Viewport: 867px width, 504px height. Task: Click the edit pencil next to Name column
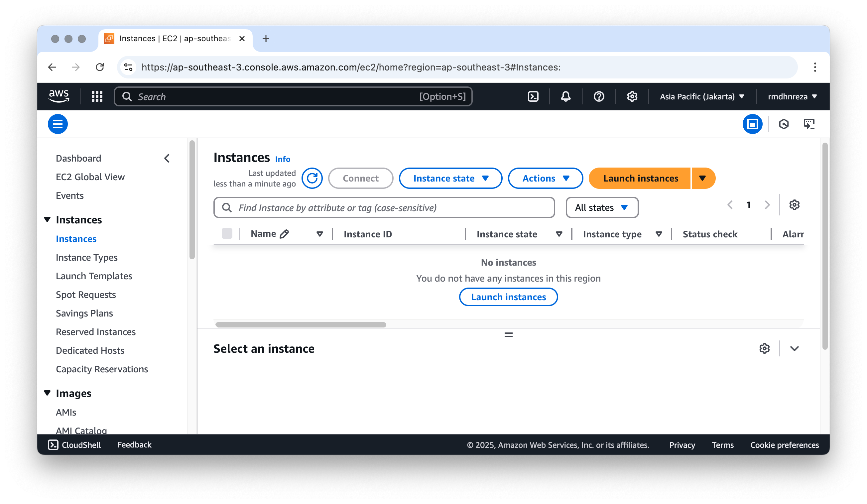284,234
